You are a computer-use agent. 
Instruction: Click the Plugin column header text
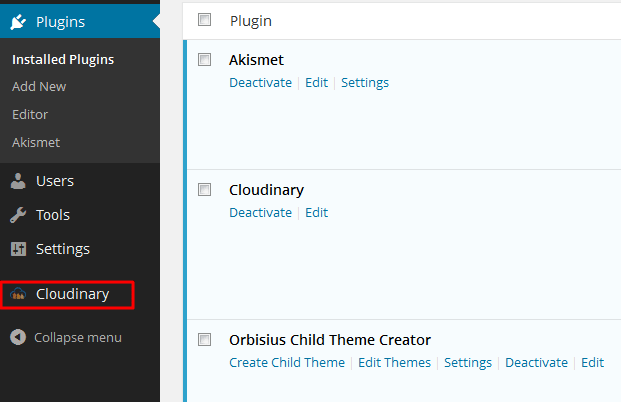pos(251,21)
